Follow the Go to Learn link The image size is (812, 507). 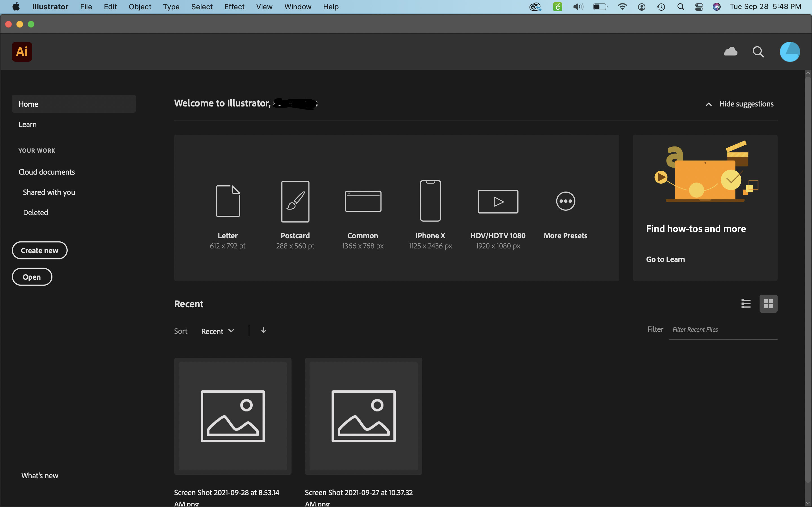point(665,259)
